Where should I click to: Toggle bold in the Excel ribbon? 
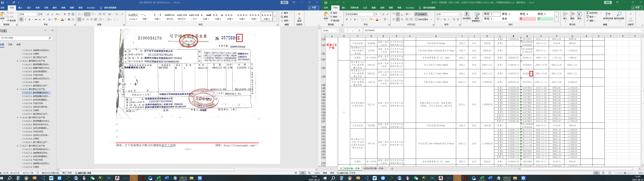(x=347, y=20)
